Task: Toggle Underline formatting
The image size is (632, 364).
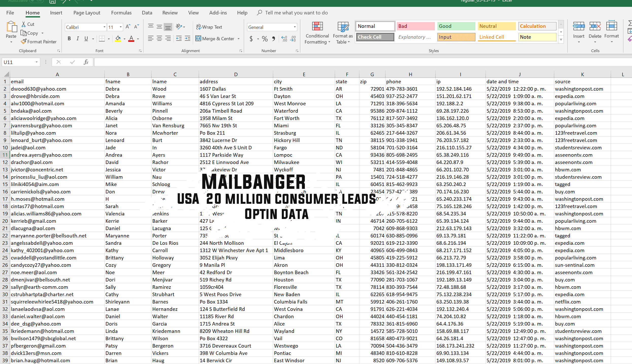Action: pyautogui.click(x=86, y=38)
